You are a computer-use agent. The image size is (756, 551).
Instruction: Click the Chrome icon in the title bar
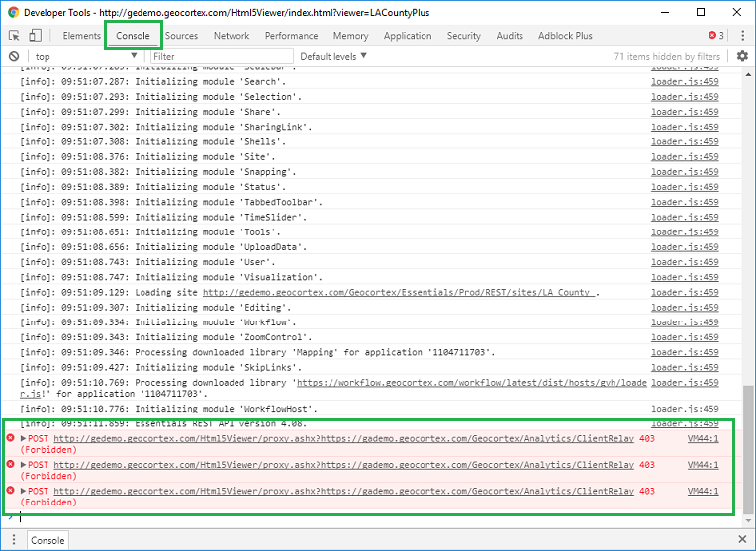tap(13, 12)
